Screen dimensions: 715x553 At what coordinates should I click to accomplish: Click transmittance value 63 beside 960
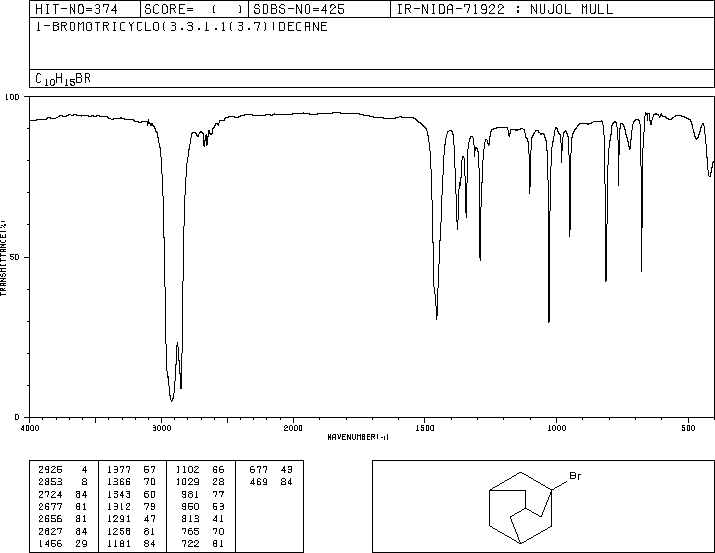218,506
